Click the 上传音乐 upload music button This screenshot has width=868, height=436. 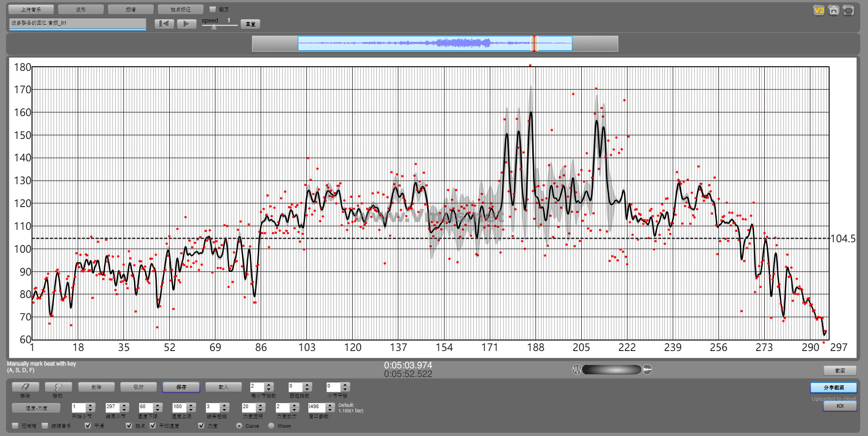pos(31,9)
